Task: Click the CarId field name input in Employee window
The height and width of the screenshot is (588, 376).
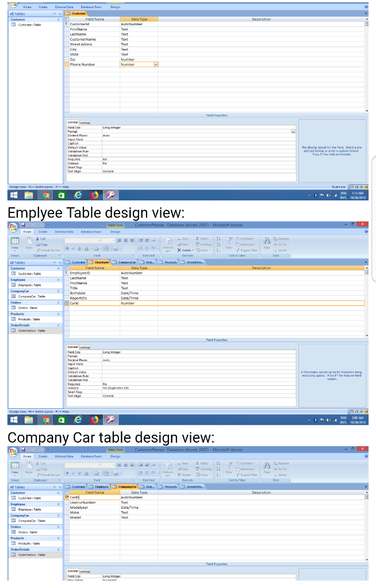Action: coord(94,303)
